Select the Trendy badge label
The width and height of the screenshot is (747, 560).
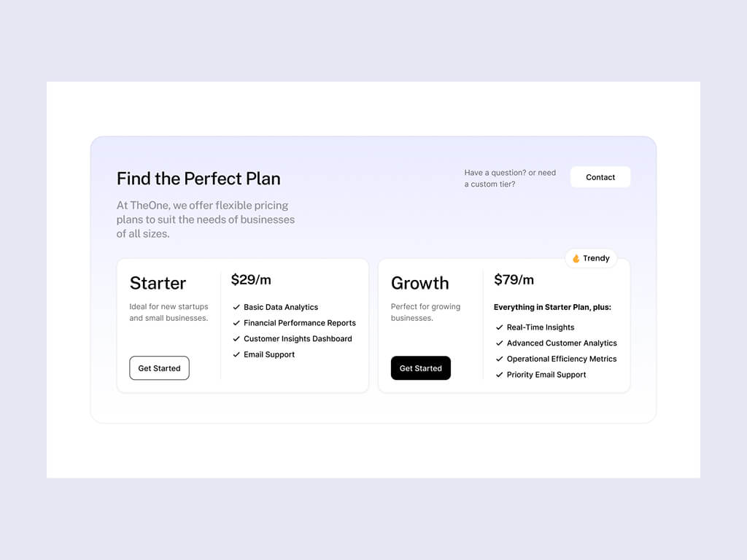(596, 258)
